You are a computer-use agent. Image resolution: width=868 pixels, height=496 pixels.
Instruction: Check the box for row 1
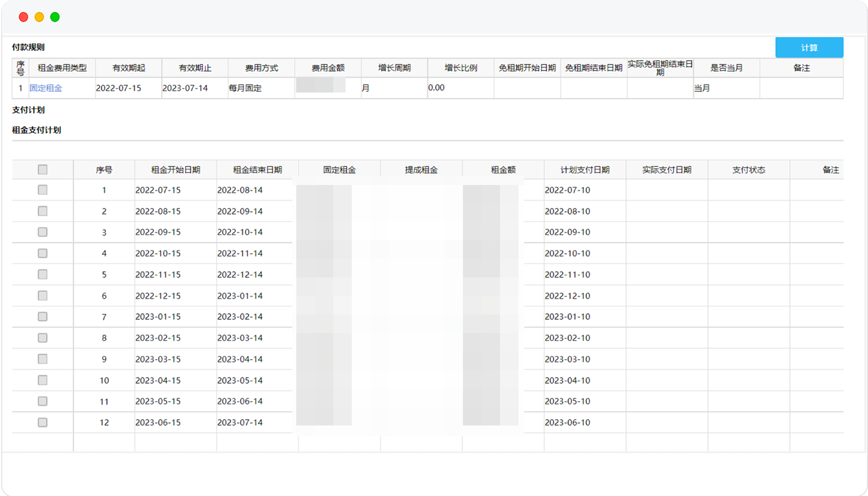pos(42,190)
